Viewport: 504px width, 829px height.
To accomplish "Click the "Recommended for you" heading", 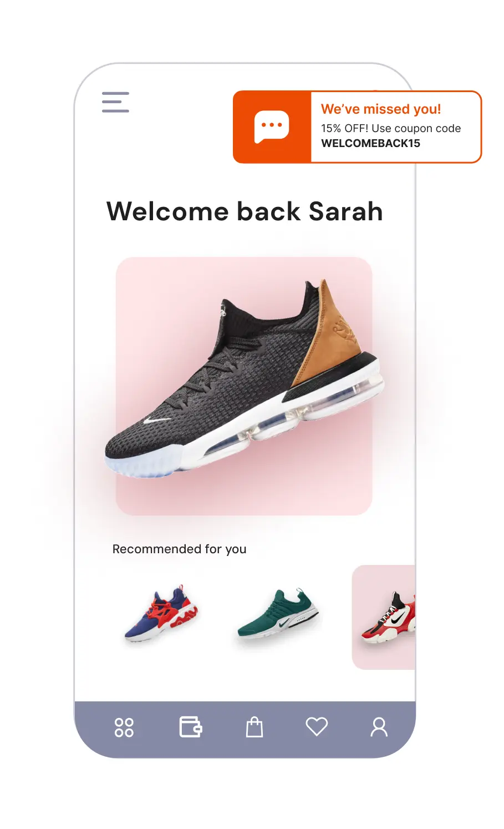I will coord(179,549).
